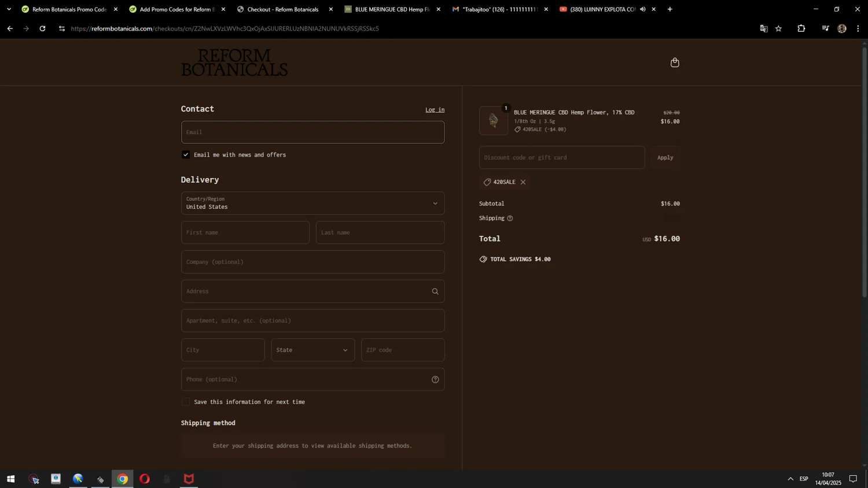Screen dimensions: 868x488
Task: Open the shopping cart bag icon
Action: (x=675, y=62)
